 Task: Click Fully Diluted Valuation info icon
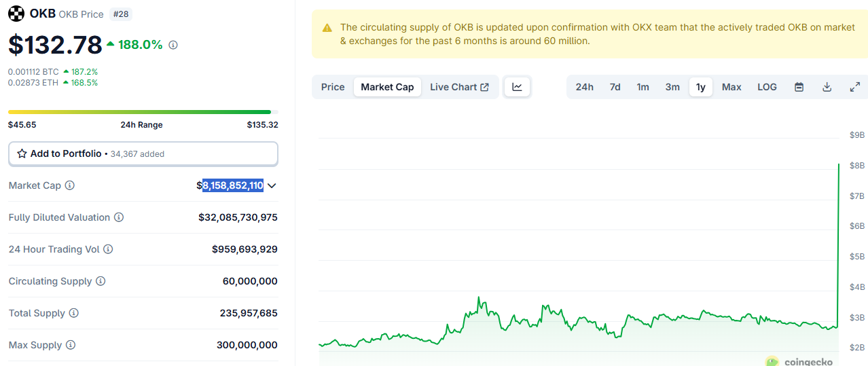pos(119,217)
